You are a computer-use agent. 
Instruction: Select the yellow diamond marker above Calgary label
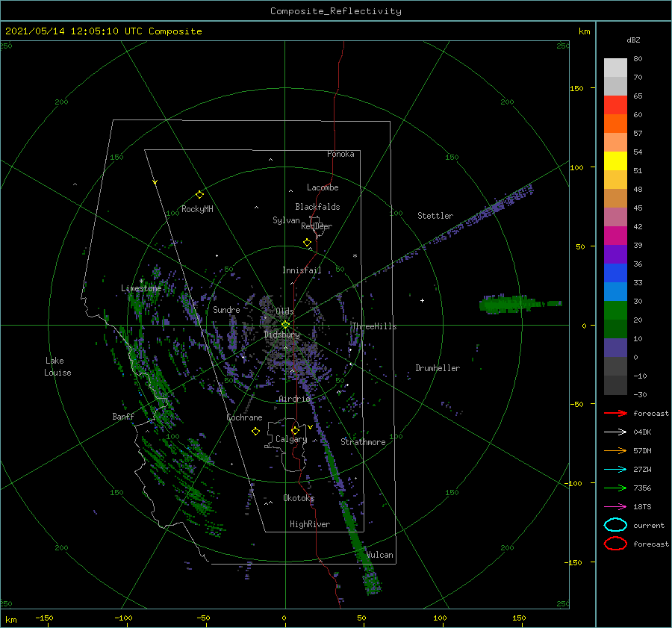point(295,430)
